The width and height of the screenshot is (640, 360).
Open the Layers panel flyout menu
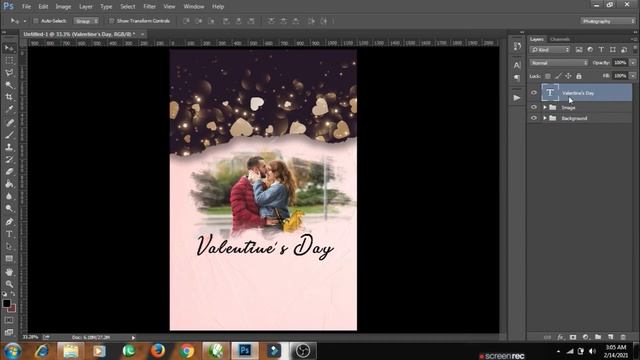pos(633,40)
